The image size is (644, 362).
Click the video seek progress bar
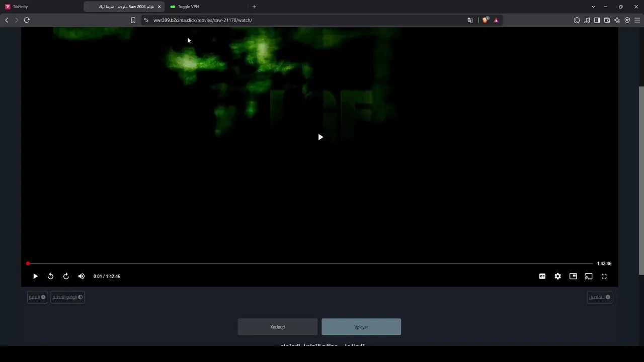[310, 263]
